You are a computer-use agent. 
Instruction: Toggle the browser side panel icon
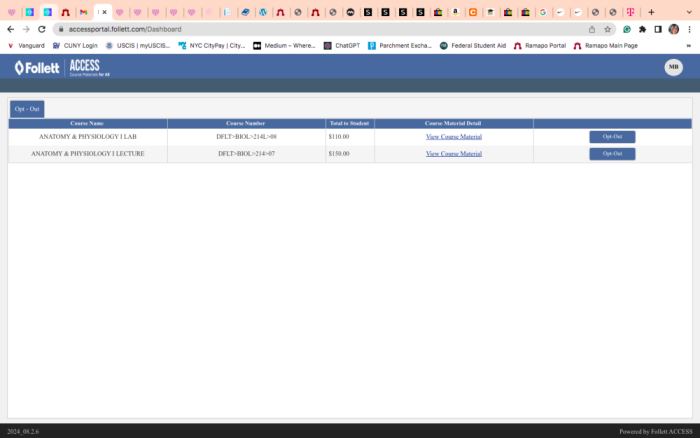click(658, 29)
